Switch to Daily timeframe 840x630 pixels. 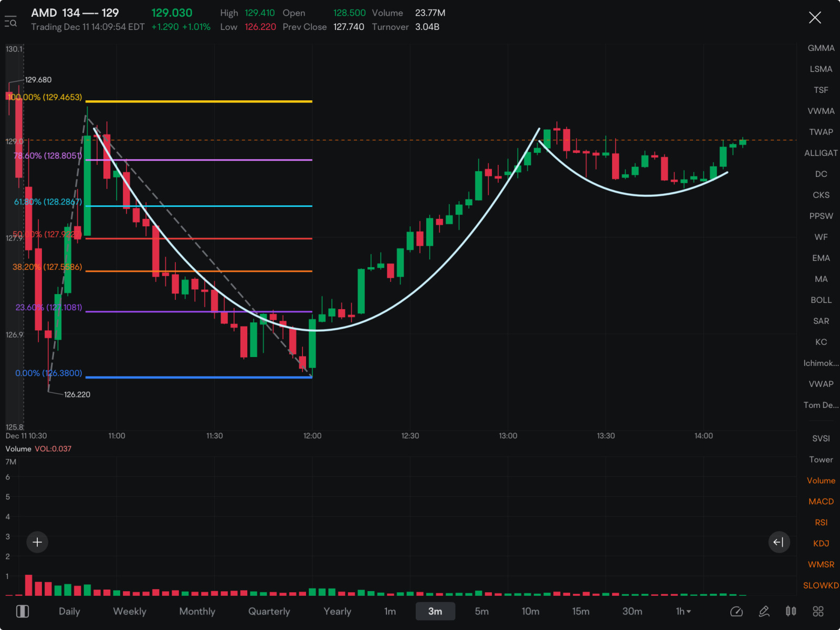(x=69, y=611)
